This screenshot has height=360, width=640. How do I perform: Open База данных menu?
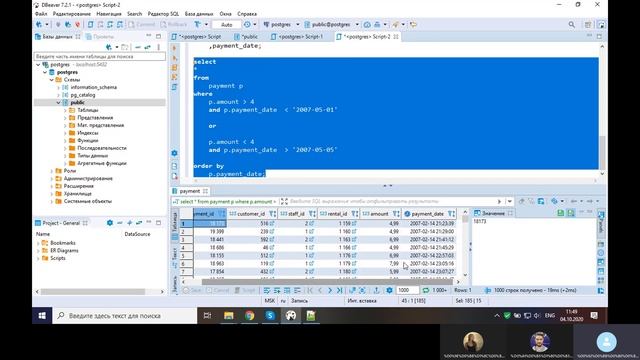[x=199, y=13]
